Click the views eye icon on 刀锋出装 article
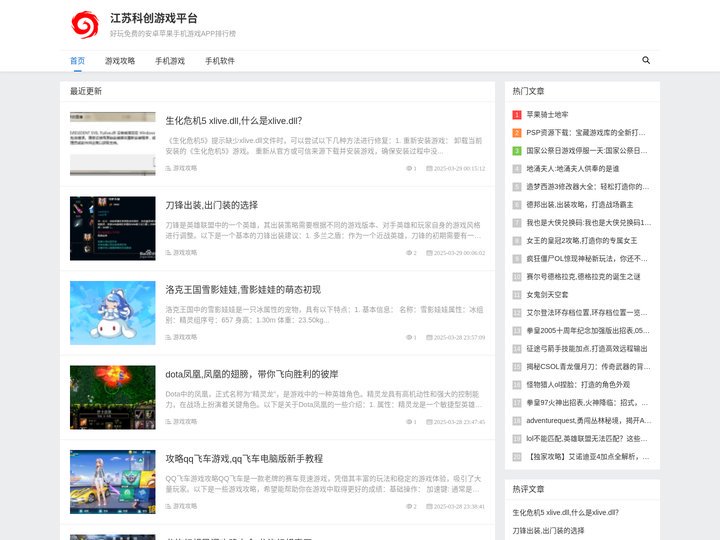Screen dimensions: 720x540 pos(409,253)
